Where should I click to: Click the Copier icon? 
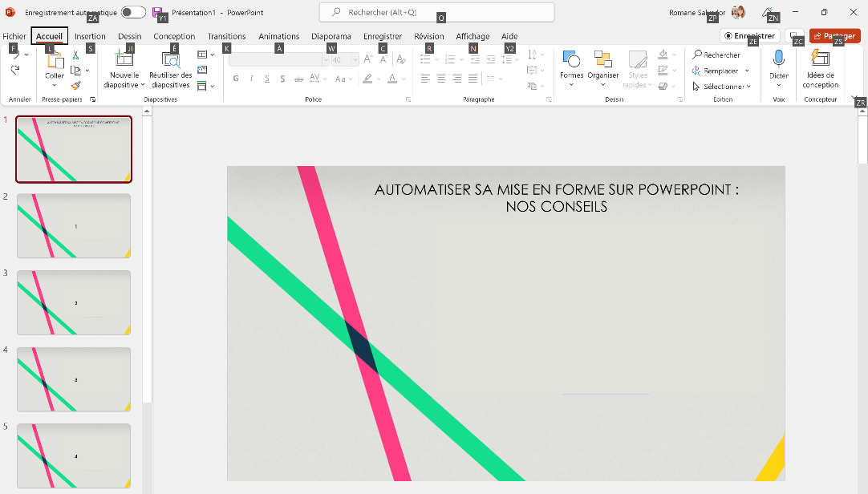pos(76,71)
